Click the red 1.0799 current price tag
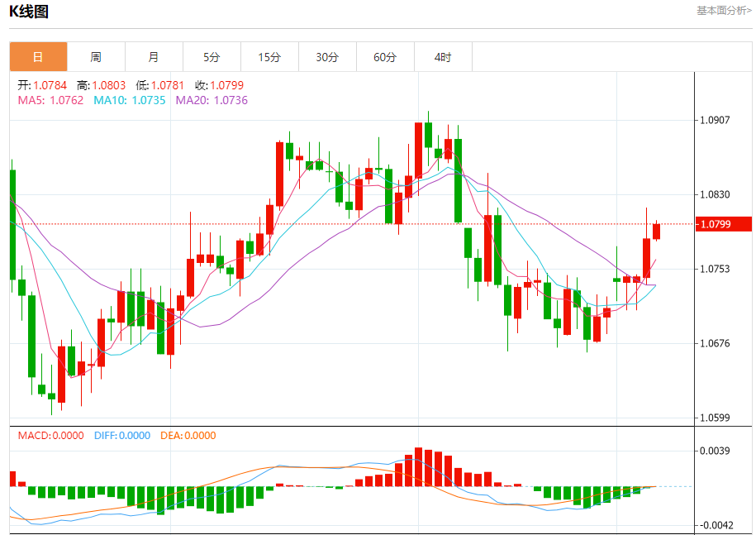This screenshot has width=756, height=535. click(x=723, y=224)
